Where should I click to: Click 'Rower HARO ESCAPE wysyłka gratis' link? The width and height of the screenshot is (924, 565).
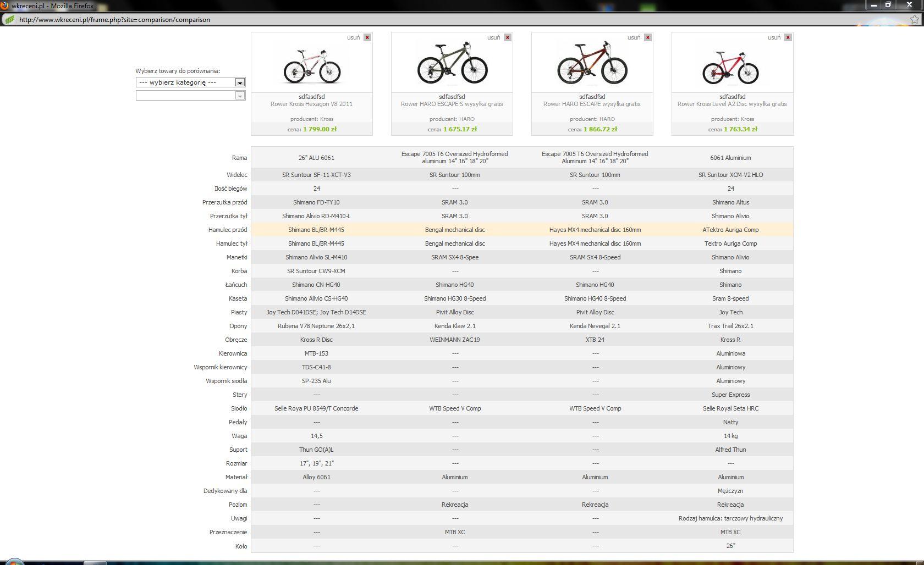pyautogui.click(x=592, y=104)
